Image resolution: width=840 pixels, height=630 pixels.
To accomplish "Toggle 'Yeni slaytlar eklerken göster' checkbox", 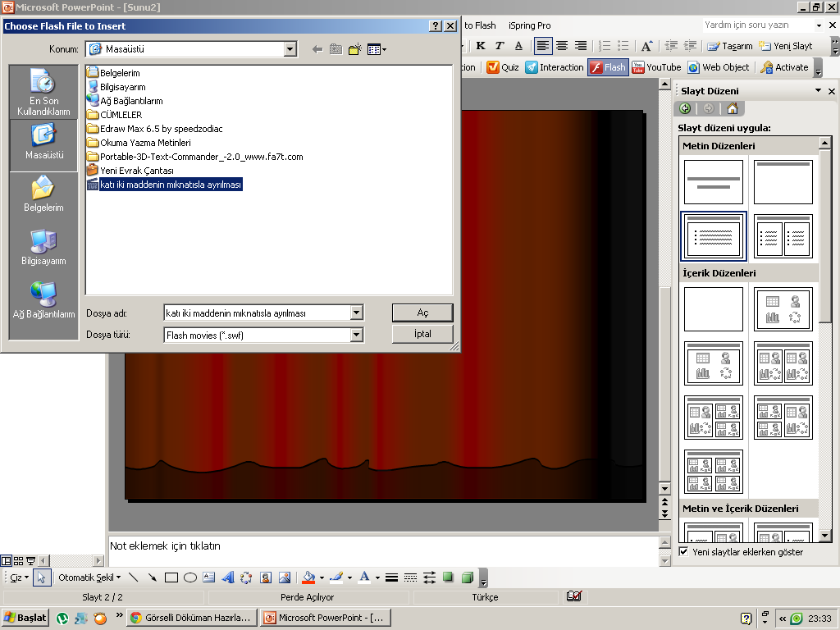I will (684, 552).
